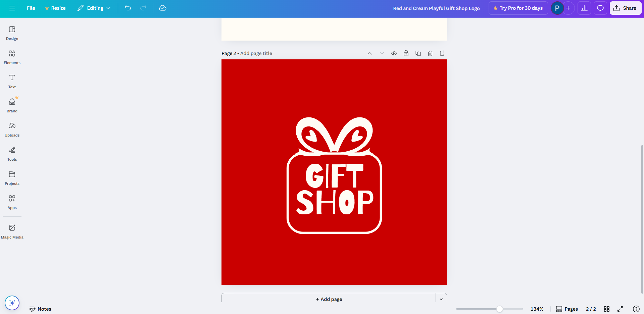Toggle the lock on Page 2
This screenshot has width=644, height=314.
(406, 53)
